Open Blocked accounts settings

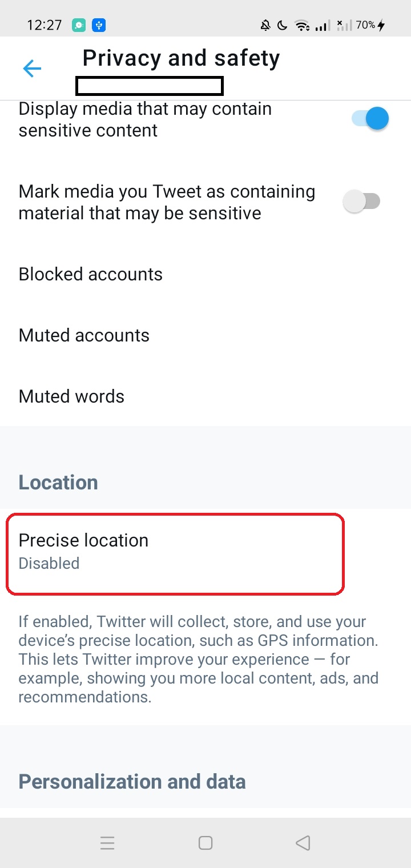coord(91,274)
